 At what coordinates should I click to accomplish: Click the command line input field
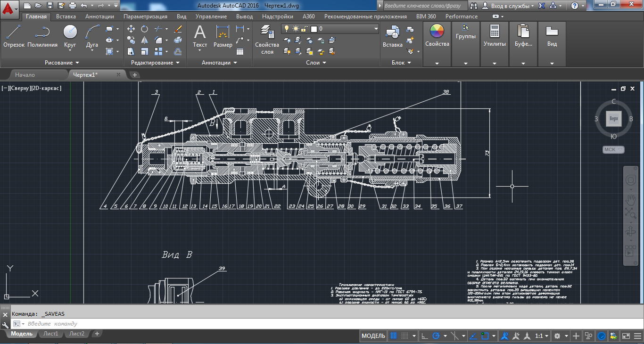tap(189, 324)
